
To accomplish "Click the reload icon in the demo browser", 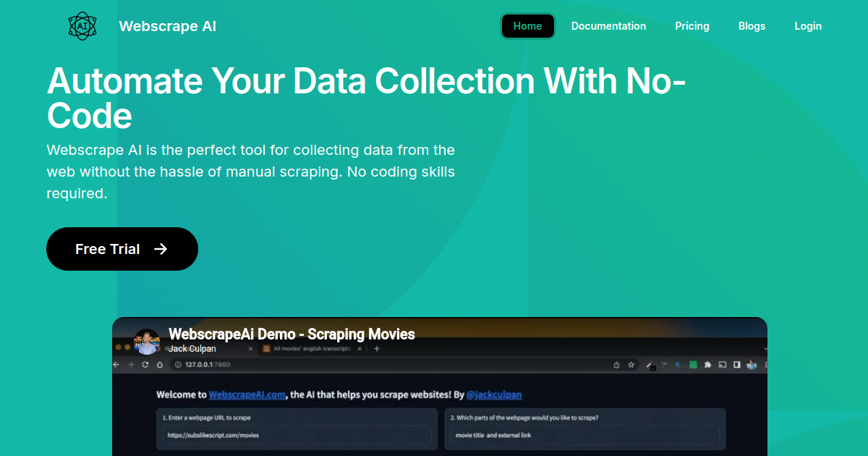I will 145,365.
